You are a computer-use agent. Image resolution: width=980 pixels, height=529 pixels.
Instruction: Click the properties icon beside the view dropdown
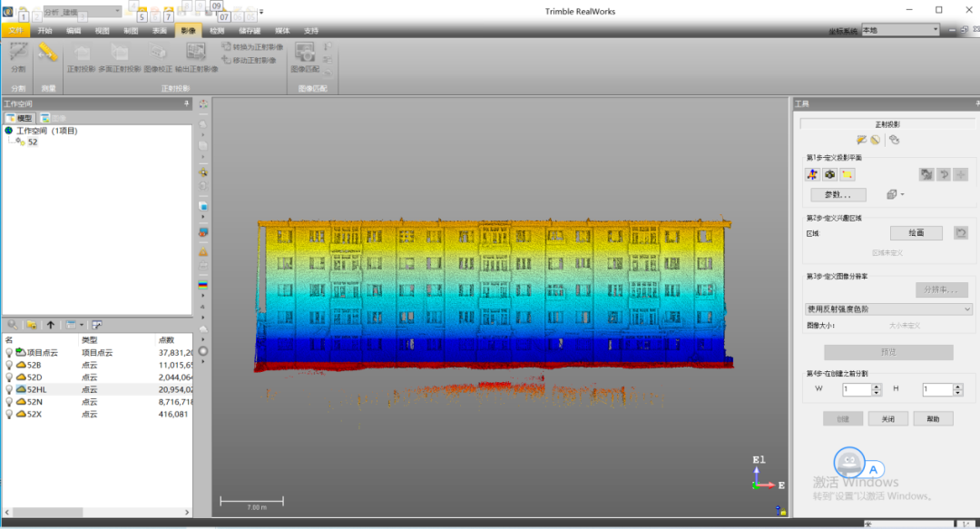(97, 325)
